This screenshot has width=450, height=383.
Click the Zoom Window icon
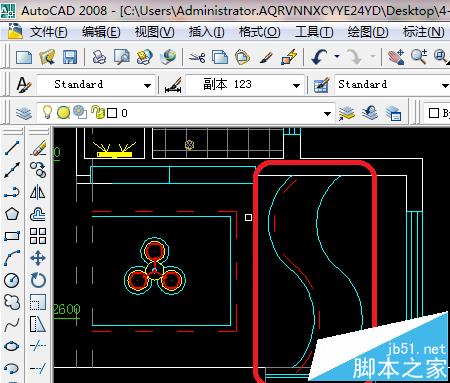pyautogui.click(x=441, y=57)
